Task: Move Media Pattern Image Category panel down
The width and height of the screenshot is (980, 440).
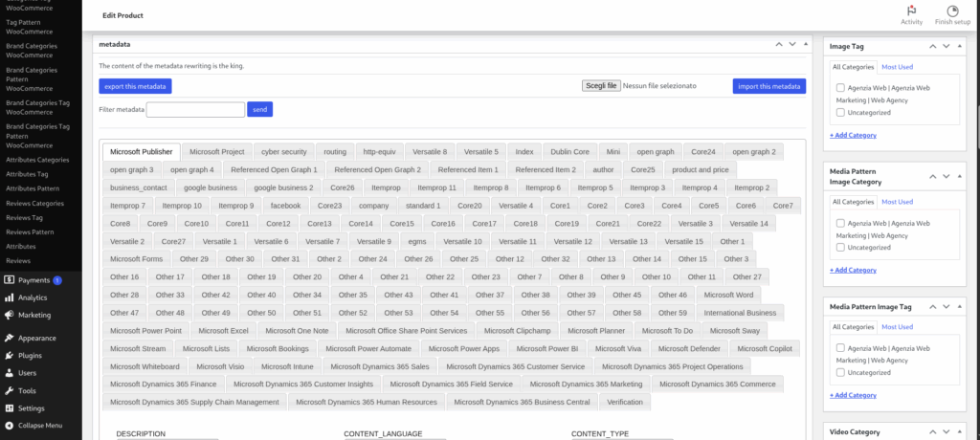Action: pos(946,176)
